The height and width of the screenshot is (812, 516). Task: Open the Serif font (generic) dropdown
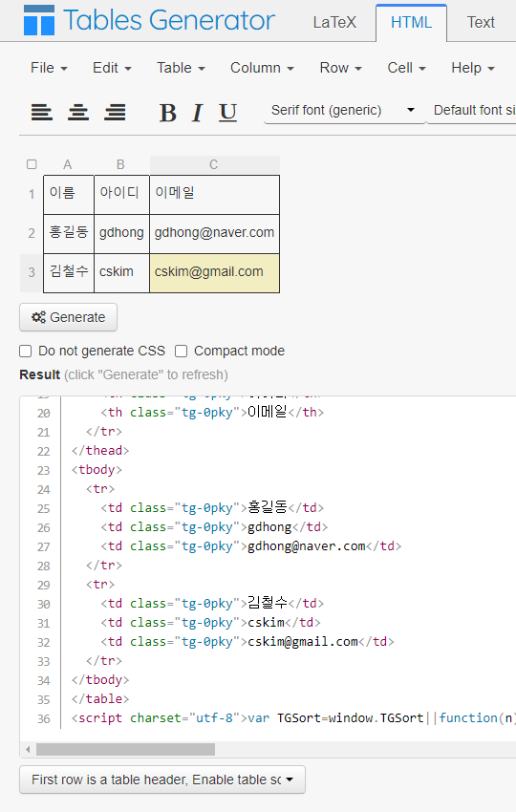tap(343, 110)
